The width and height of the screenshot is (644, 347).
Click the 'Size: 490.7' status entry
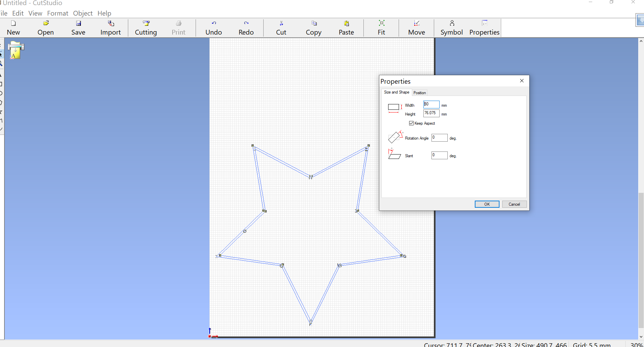point(544,345)
